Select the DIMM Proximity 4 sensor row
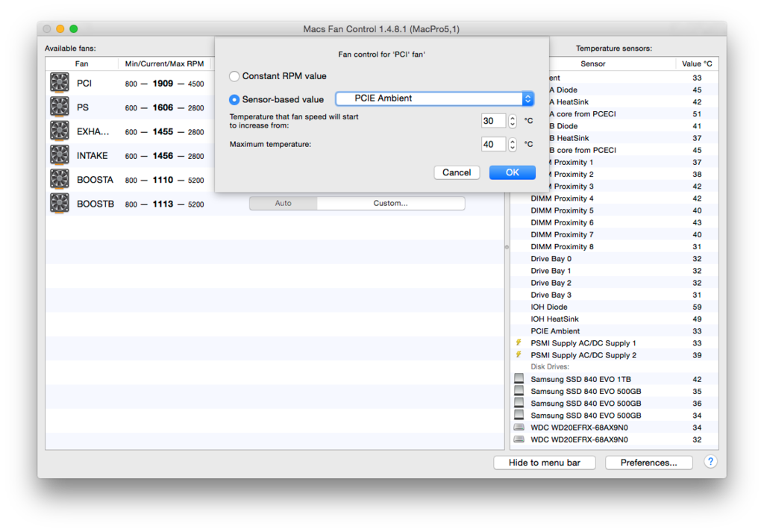764x532 pixels. 615,198
